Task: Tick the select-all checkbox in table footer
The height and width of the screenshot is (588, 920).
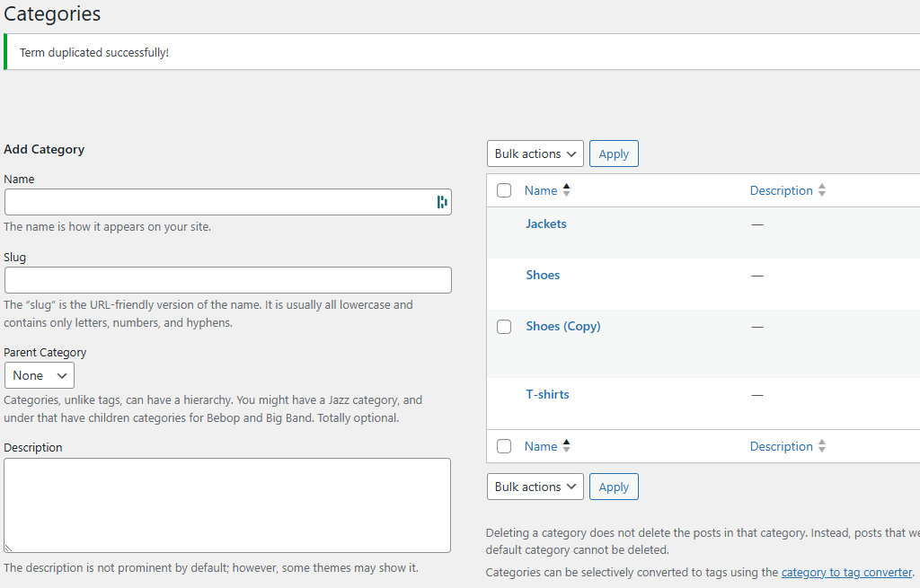Action: [x=504, y=446]
